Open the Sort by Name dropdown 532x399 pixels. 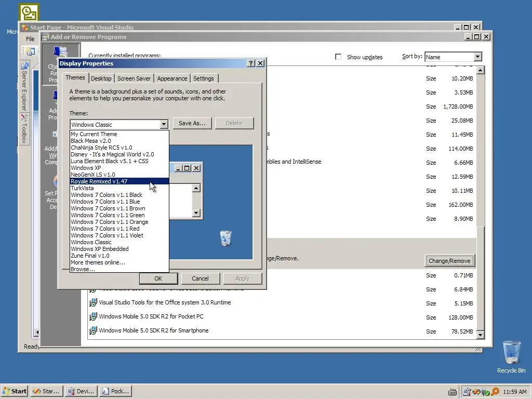pos(477,57)
